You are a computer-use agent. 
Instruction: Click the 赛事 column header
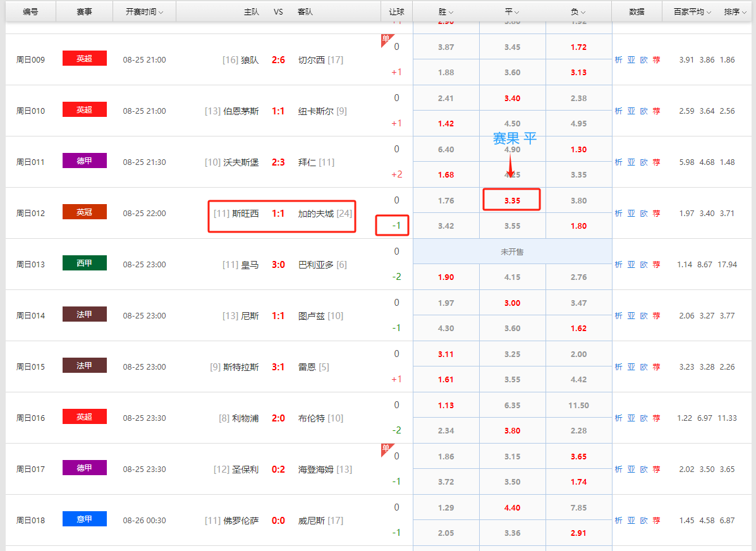84,11
